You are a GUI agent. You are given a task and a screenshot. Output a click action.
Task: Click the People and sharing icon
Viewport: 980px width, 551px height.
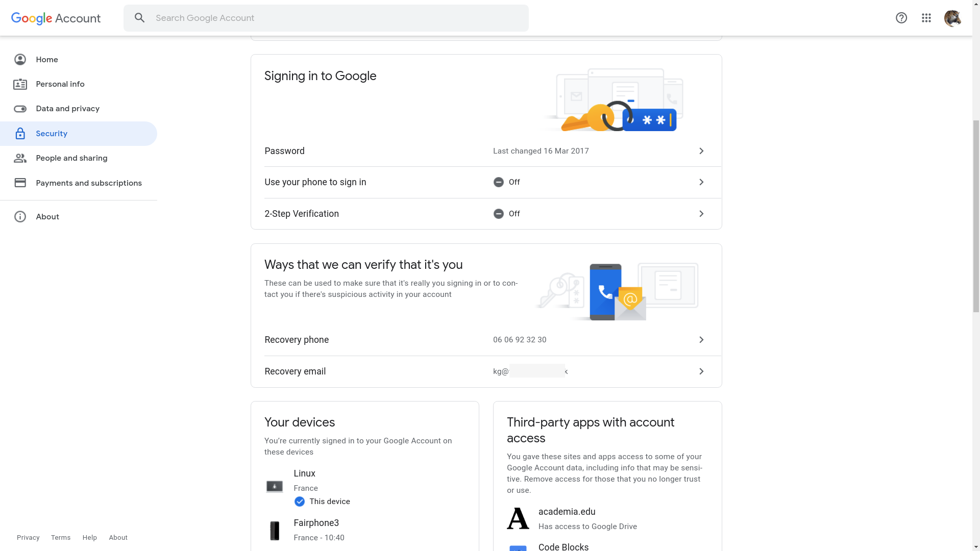[20, 158]
